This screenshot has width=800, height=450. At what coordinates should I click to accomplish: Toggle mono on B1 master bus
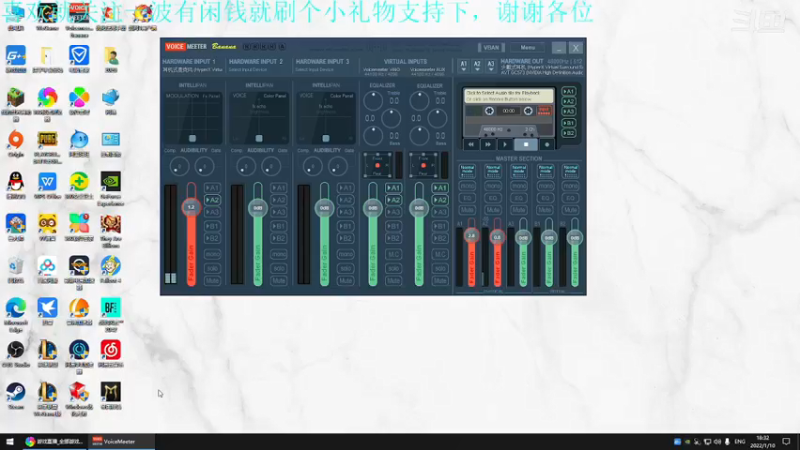[x=545, y=186]
